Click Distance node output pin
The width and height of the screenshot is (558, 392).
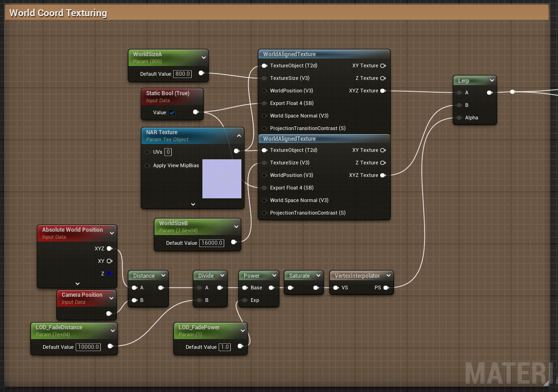(161, 287)
